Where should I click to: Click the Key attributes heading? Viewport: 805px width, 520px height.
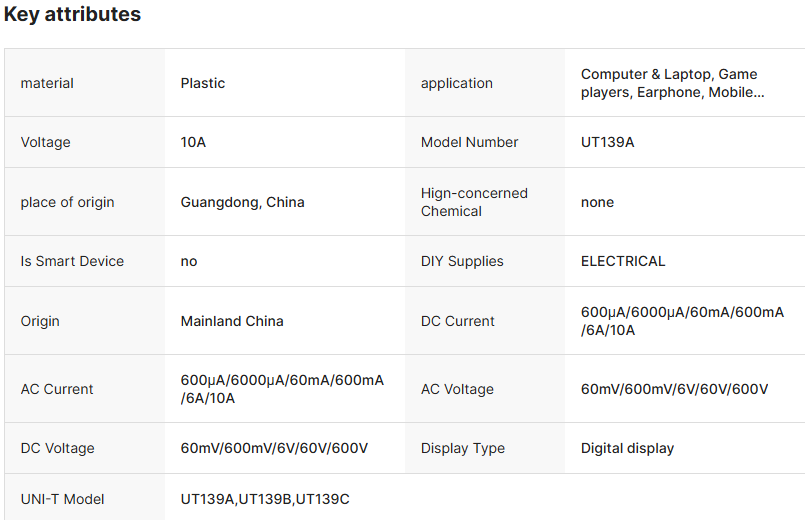[72, 15]
